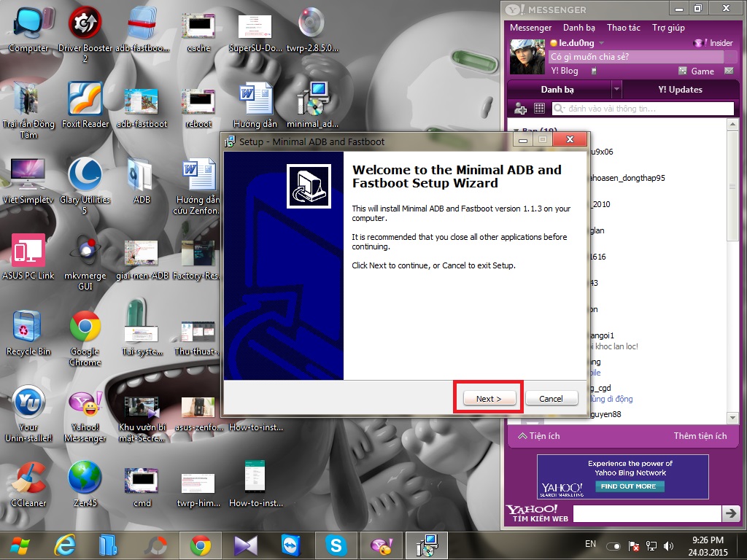Open Skype from the taskbar
The image size is (747, 560).
(x=336, y=545)
